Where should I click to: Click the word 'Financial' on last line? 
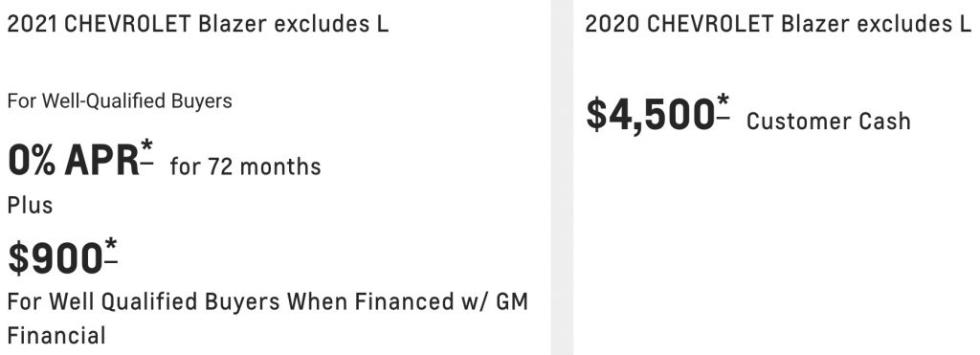point(56,336)
